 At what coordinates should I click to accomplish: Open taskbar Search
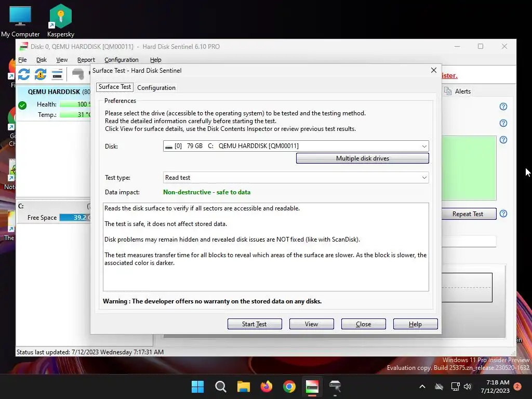pyautogui.click(x=220, y=387)
